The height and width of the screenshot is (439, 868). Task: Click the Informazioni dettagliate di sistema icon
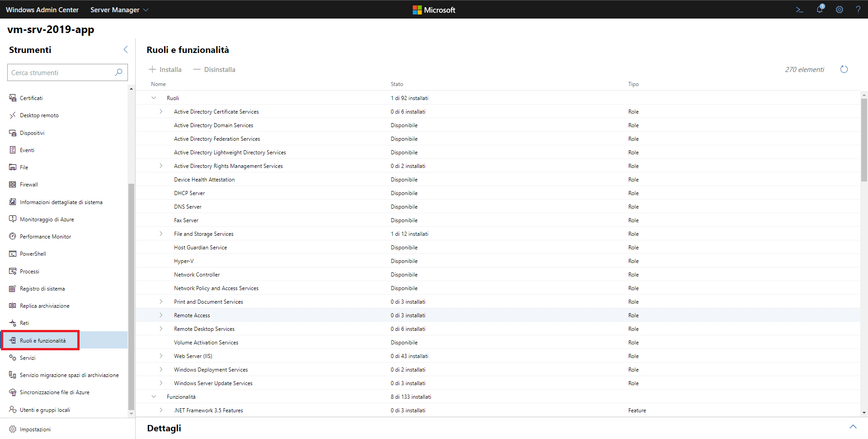click(x=13, y=202)
